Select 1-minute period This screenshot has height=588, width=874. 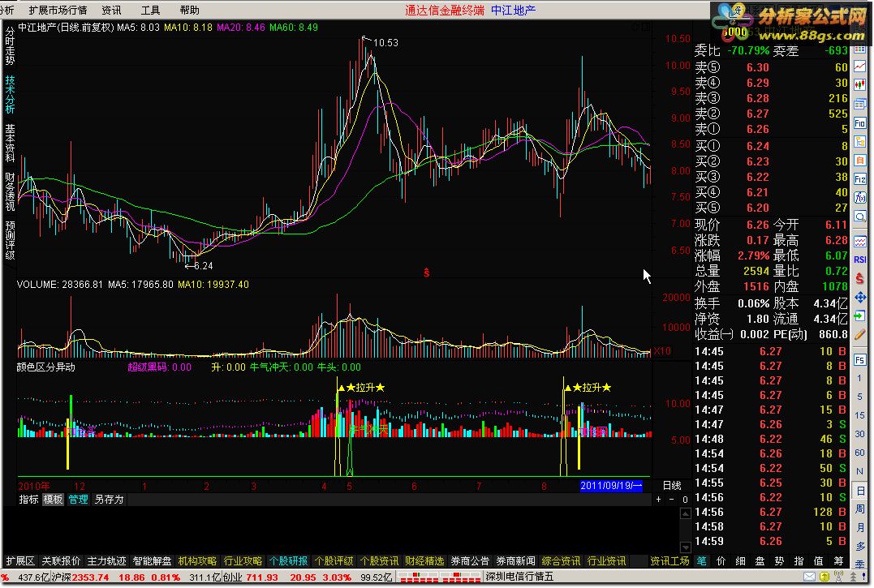(x=860, y=379)
